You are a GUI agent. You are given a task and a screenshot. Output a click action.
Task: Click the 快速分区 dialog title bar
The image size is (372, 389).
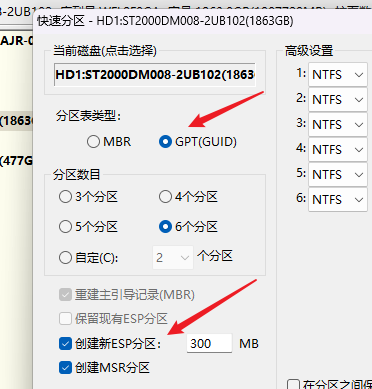point(203,21)
